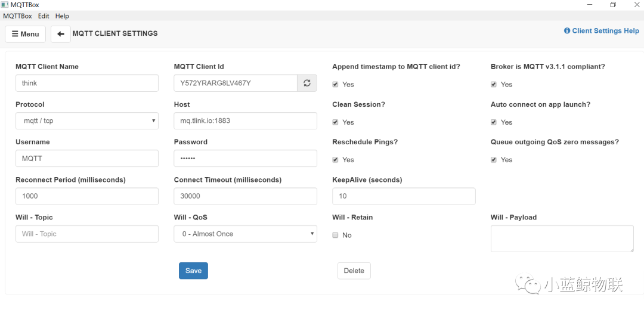Click the Reconnect Period field
The image size is (644, 313).
(x=87, y=196)
